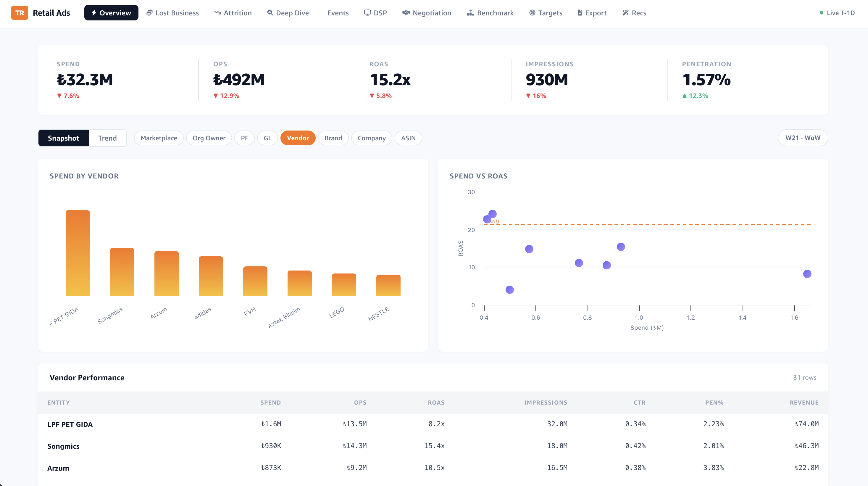Open the Recs page
Viewport: 868px width, 486px height.
pyautogui.click(x=634, y=13)
